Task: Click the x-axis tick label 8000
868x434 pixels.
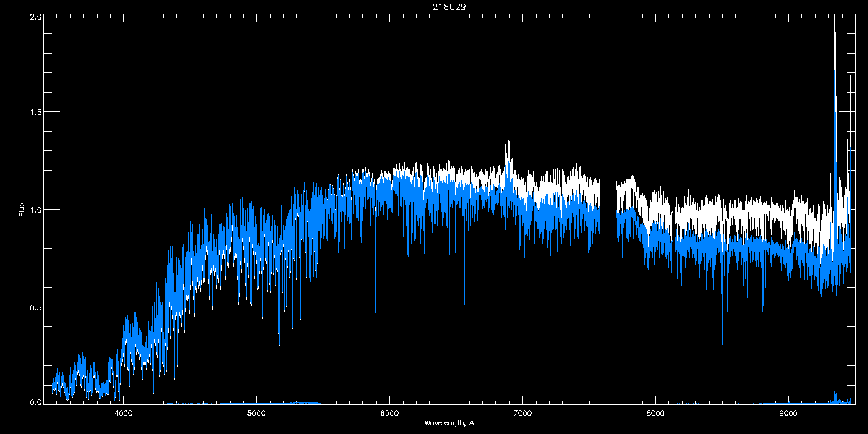Action: pos(655,414)
